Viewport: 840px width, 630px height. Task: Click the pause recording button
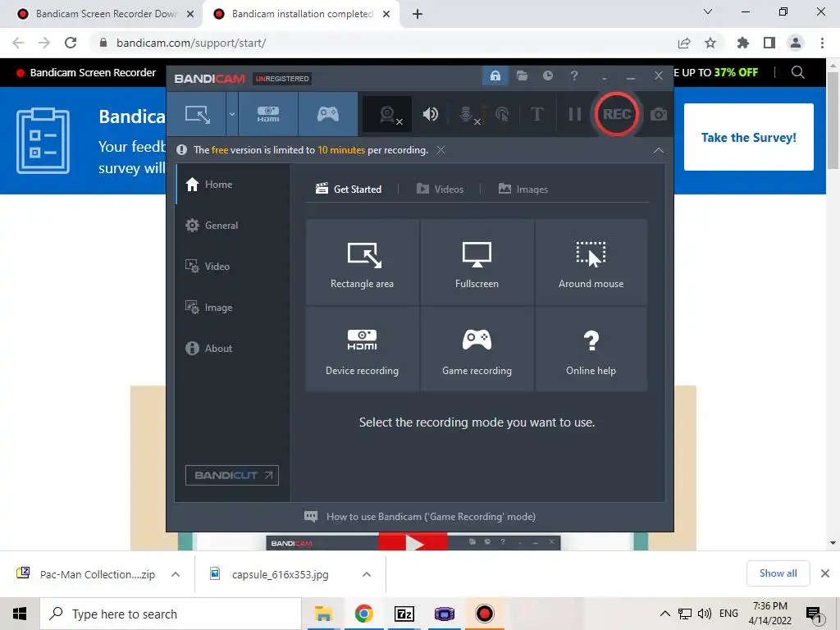point(574,114)
